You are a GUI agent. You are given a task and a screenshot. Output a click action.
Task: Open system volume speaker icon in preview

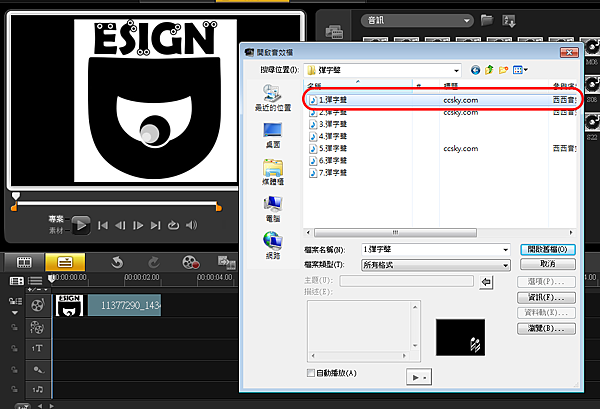(x=191, y=225)
